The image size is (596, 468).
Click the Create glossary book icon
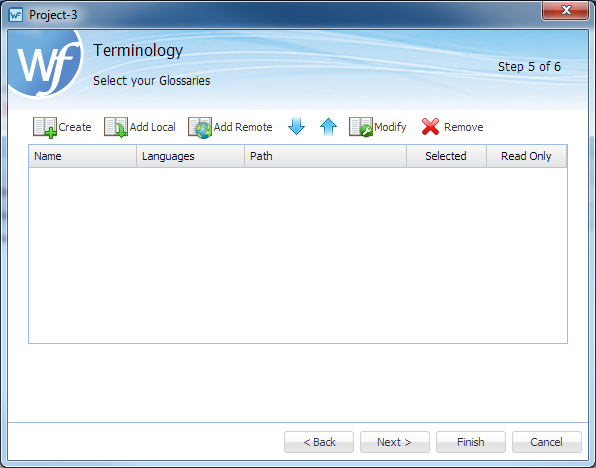coord(44,127)
